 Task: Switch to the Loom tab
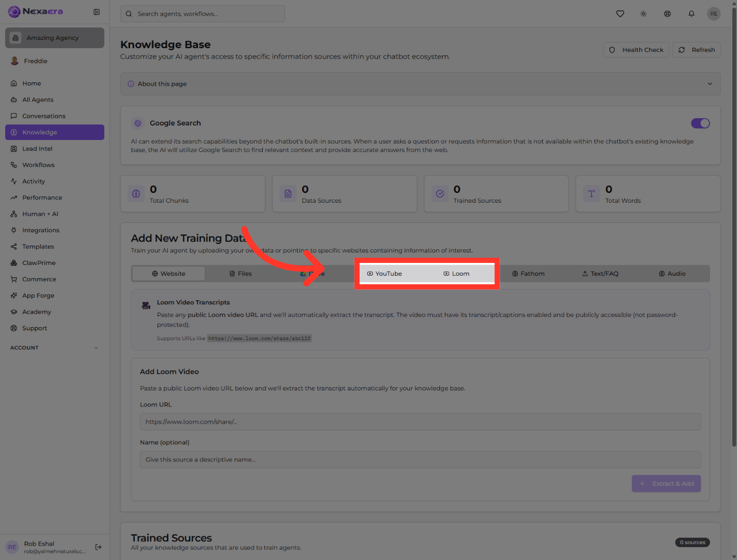pyautogui.click(x=456, y=274)
